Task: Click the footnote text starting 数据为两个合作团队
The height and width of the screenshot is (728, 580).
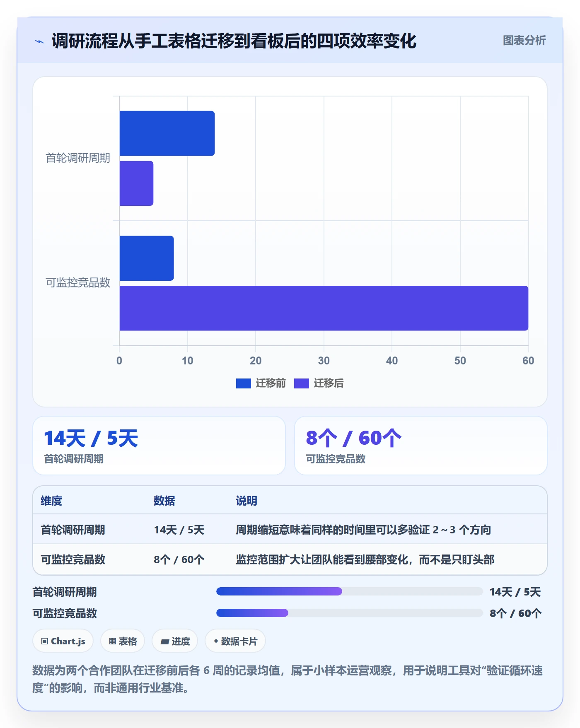Action: [288, 679]
